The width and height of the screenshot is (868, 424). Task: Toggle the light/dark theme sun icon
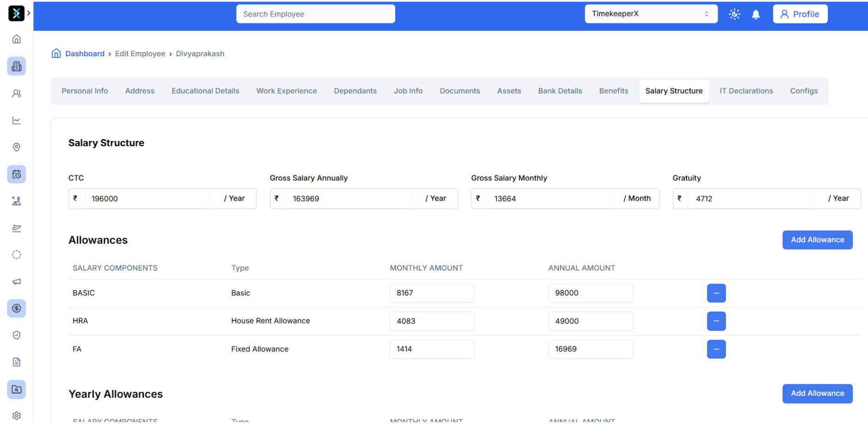pyautogui.click(x=735, y=14)
